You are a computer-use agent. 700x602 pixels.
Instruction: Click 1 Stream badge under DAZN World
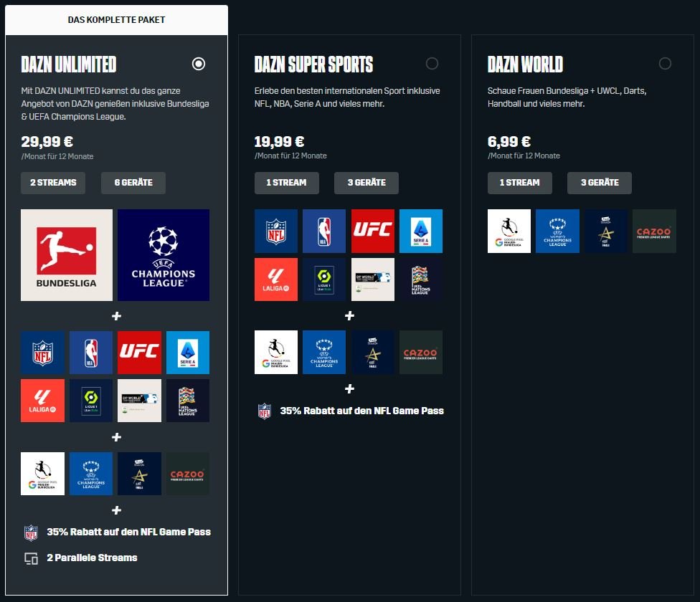(520, 183)
